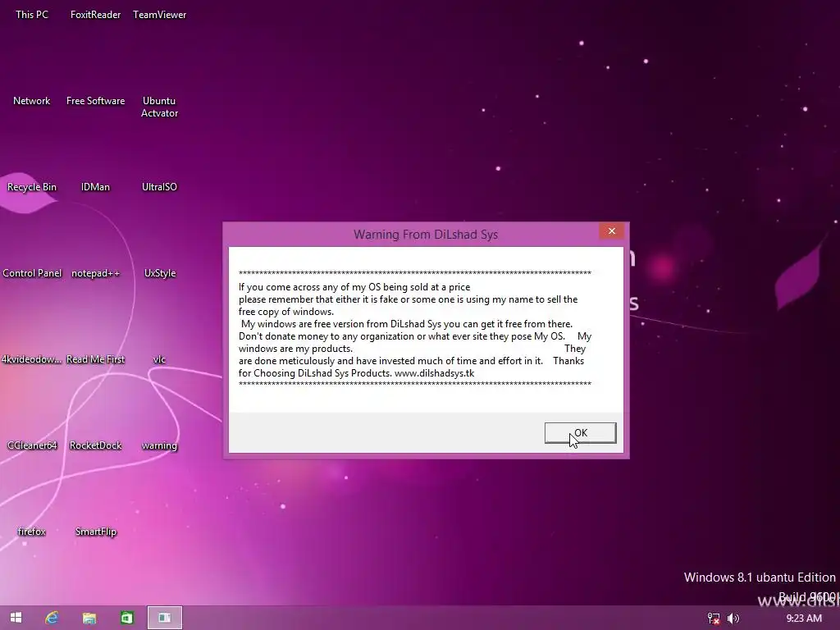Select CCleaner64 desktop shortcut
840x630 pixels.
(32, 445)
